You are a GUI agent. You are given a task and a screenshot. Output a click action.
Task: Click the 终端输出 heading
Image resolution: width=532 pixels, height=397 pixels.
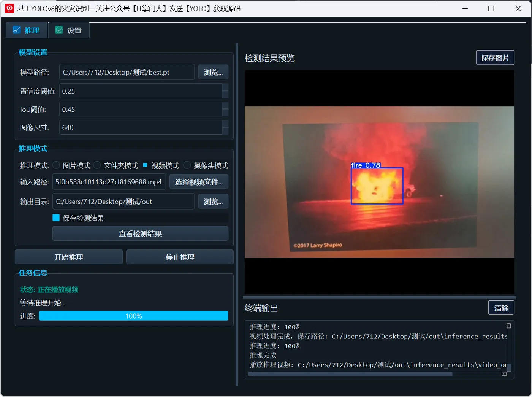coord(261,308)
